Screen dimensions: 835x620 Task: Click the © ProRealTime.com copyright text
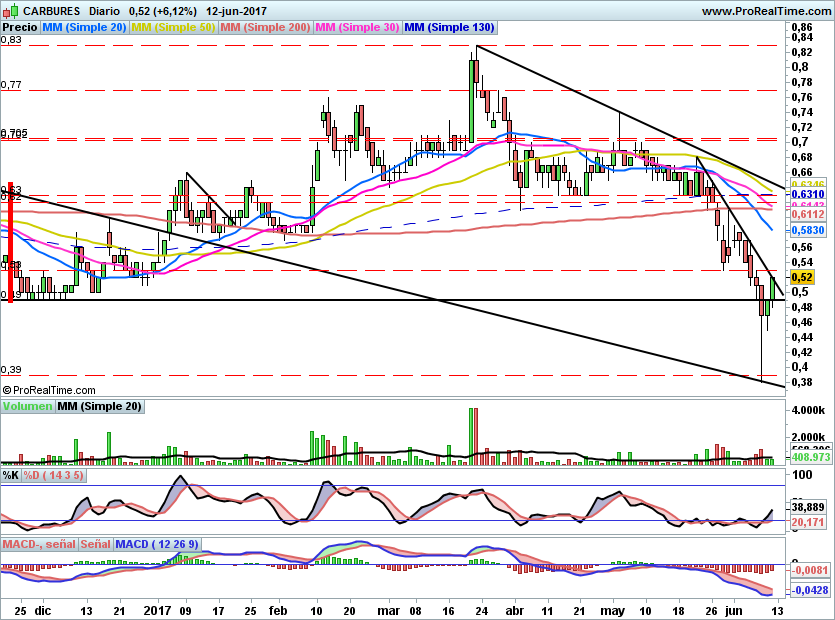pyautogui.click(x=49, y=390)
